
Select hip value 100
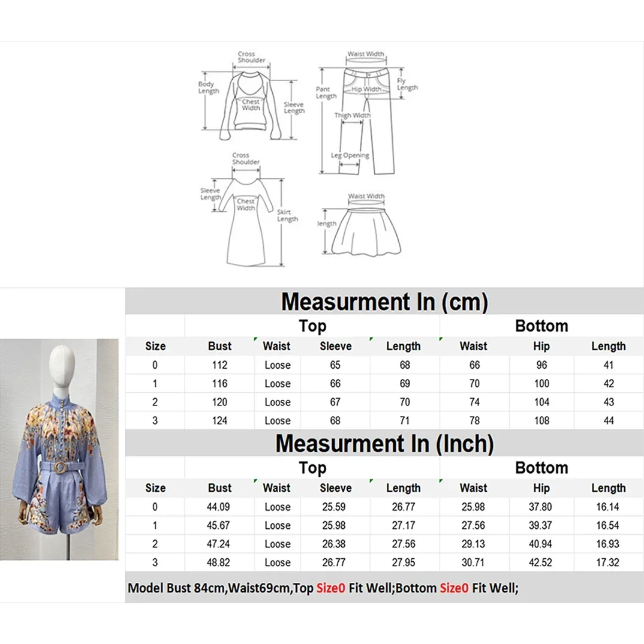pos(541,383)
